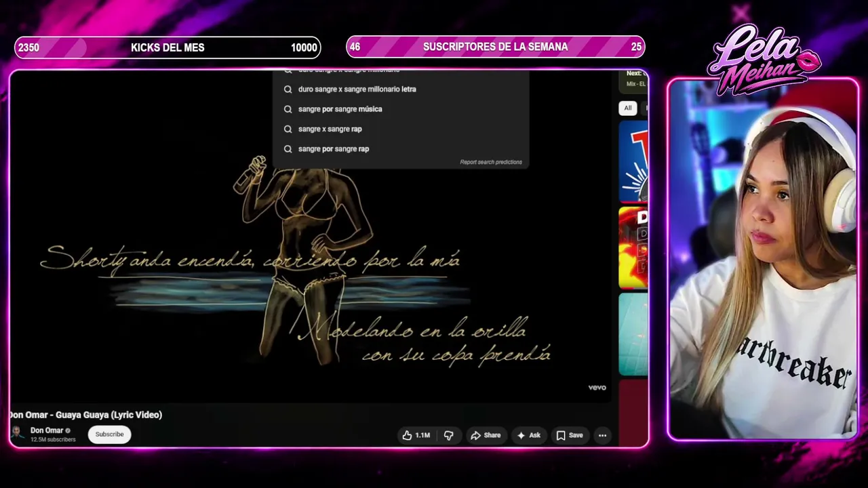The image size is (868, 488).
Task: Open Don Omar's channel avatar
Action: click(18, 434)
